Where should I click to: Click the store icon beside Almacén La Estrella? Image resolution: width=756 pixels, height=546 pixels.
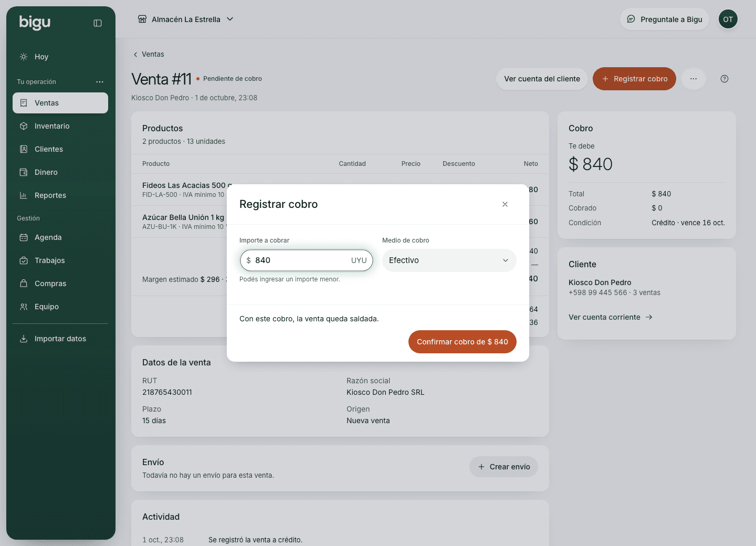[142, 19]
